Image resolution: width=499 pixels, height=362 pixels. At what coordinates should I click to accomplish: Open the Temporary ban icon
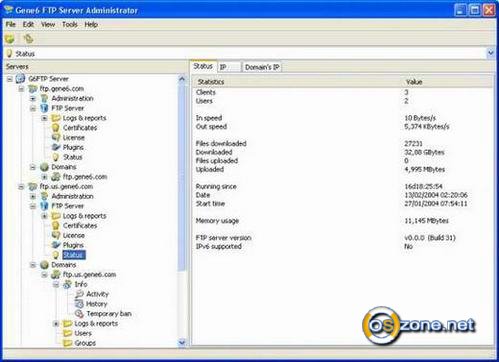tap(79, 314)
